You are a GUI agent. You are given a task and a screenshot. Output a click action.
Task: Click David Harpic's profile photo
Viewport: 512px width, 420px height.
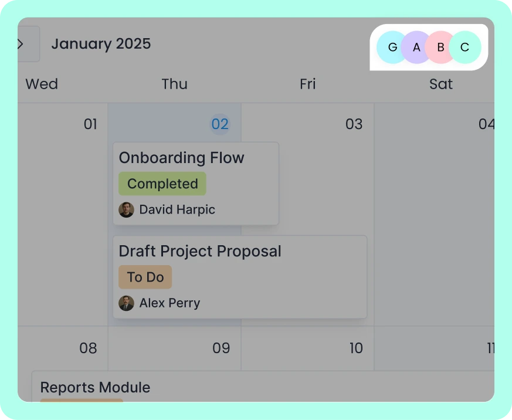(x=126, y=209)
